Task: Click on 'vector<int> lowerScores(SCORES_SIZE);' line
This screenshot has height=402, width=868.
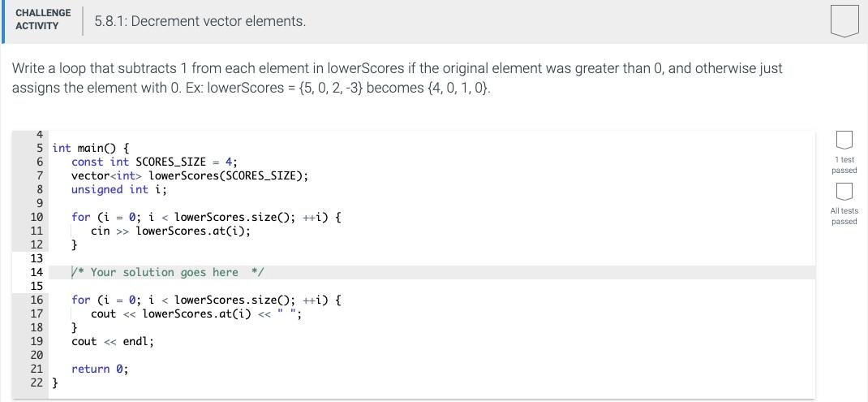Action: pyautogui.click(x=190, y=175)
